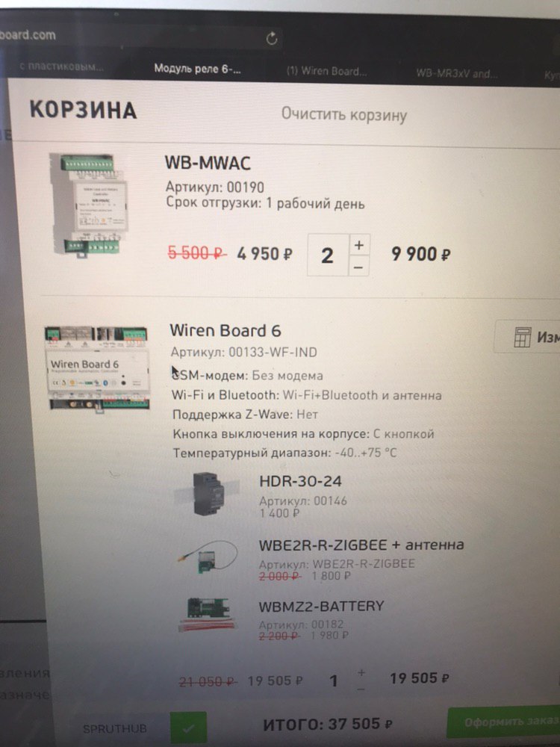Click the HDR-30-24 power supply image

[x=208, y=494]
